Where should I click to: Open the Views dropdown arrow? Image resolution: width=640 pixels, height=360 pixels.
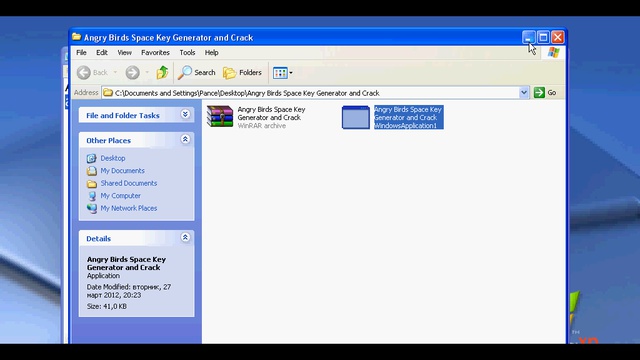tap(291, 73)
